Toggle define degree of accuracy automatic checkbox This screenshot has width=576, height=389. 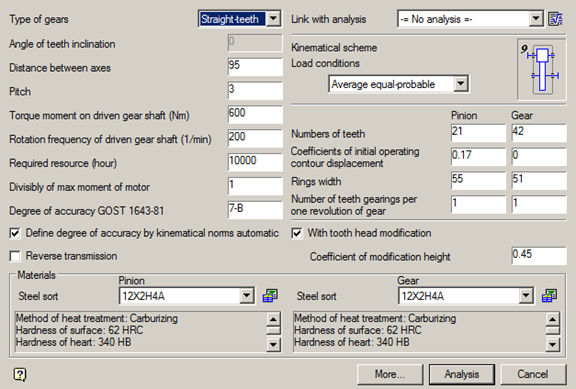tap(15, 234)
